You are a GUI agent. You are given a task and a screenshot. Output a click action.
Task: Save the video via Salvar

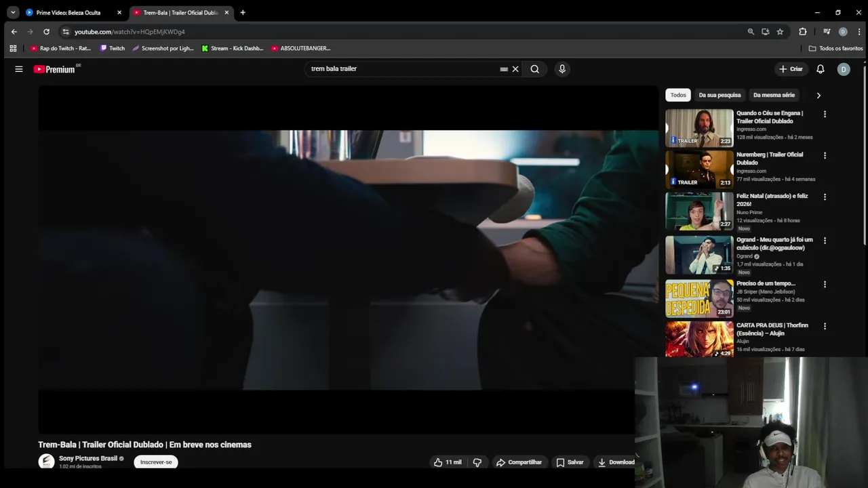570,462
